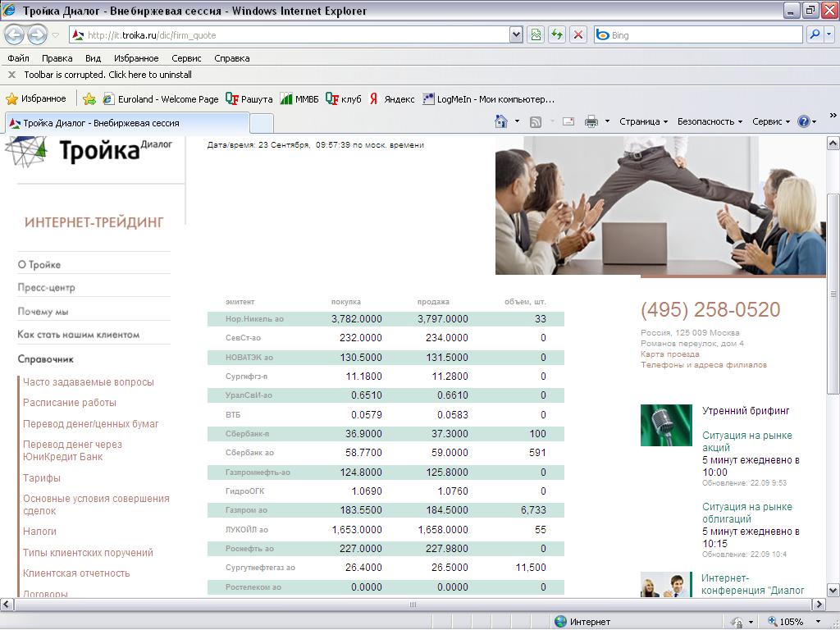Open the Избранное menu in menu bar
Viewport: 840px width, 630px height.
136,58
